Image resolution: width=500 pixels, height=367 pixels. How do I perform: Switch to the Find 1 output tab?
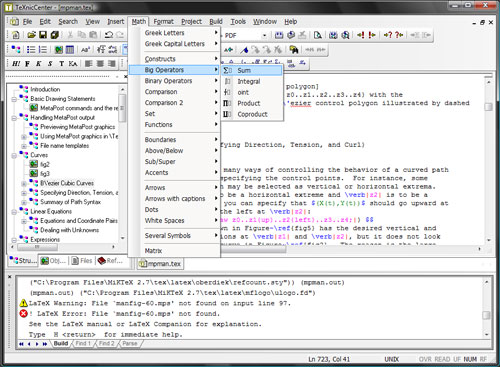(83, 343)
